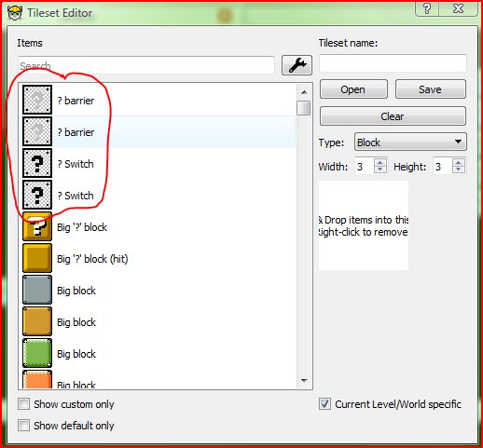Select the Big '?' block icon

[37, 226]
